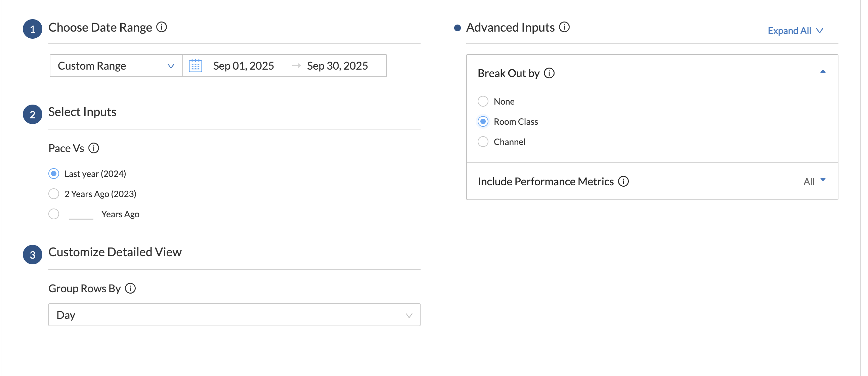
Task: Open Performance Metrics All dropdown
Action: 815,181
